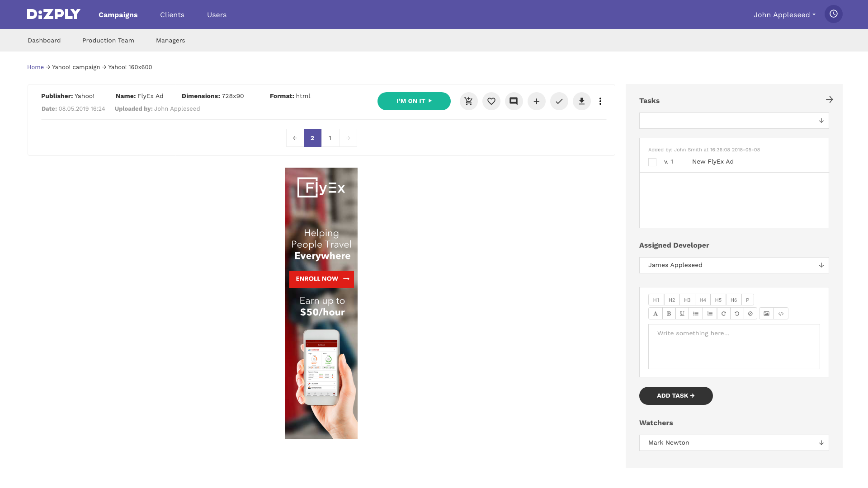868x488 pixels.
Task: Open the Watchers Mark Newton dropdown
Action: tap(734, 443)
